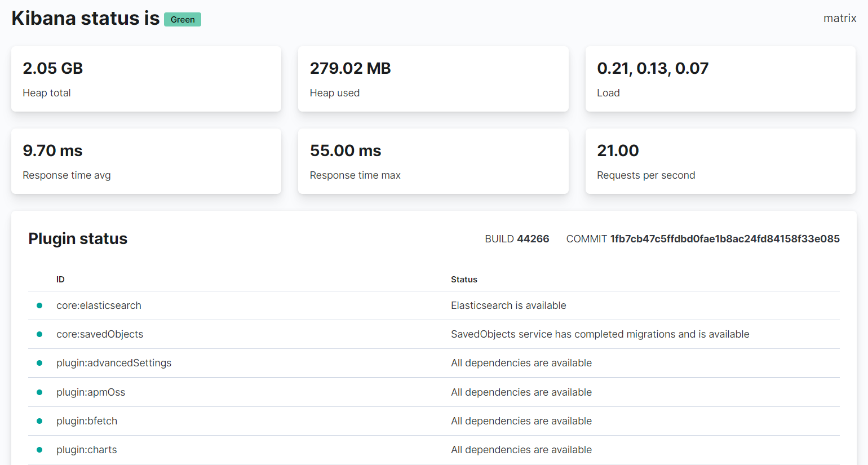Select the '55.00 ms' response value
The width and height of the screenshot is (868, 465).
(x=346, y=150)
